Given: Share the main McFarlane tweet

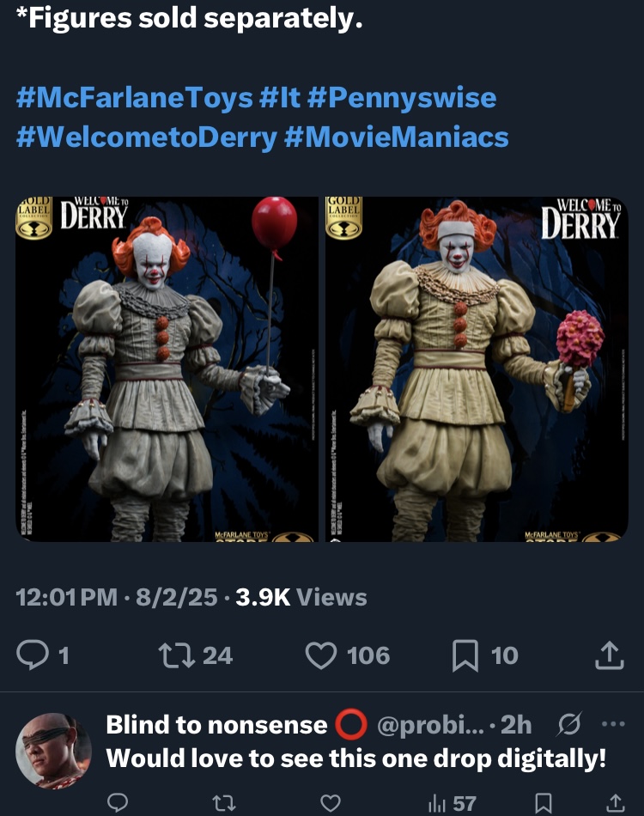Looking at the screenshot, I should click(x=610, y=655).
